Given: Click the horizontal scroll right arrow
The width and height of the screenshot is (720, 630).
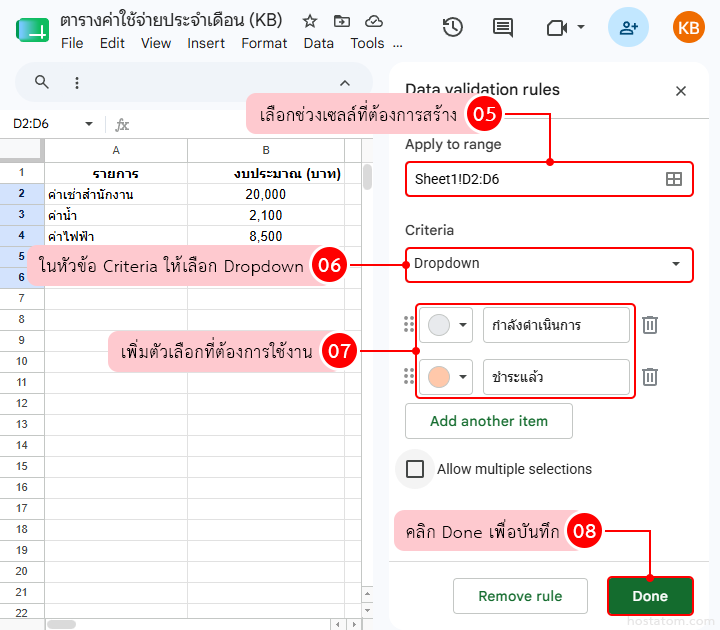Looking at the screenshot, I should tap(354, 624).
